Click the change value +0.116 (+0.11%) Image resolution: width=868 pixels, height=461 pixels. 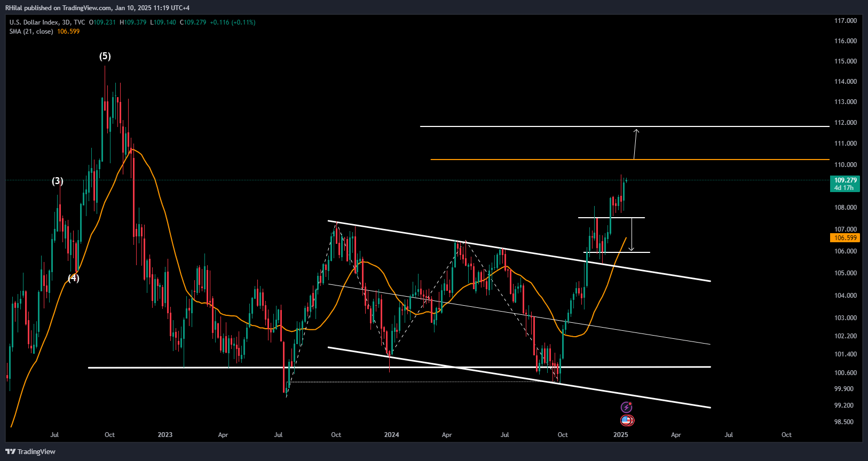pos(233,22)
